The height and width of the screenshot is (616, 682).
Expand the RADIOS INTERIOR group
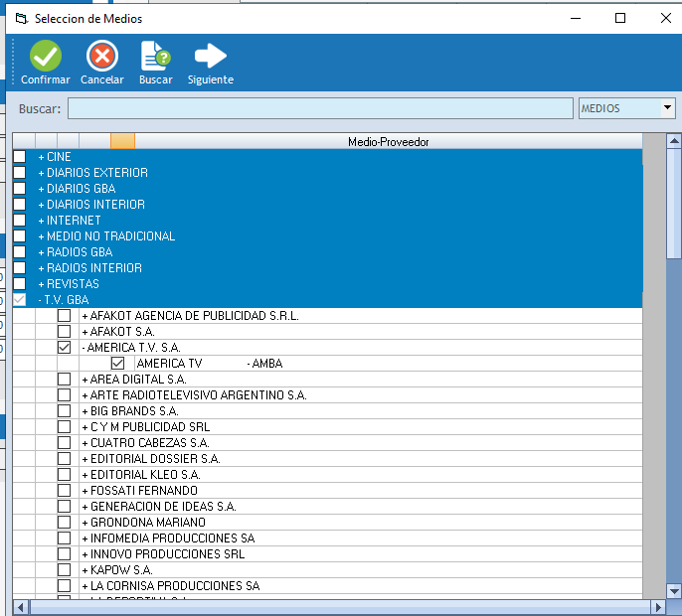click(41, 268)
